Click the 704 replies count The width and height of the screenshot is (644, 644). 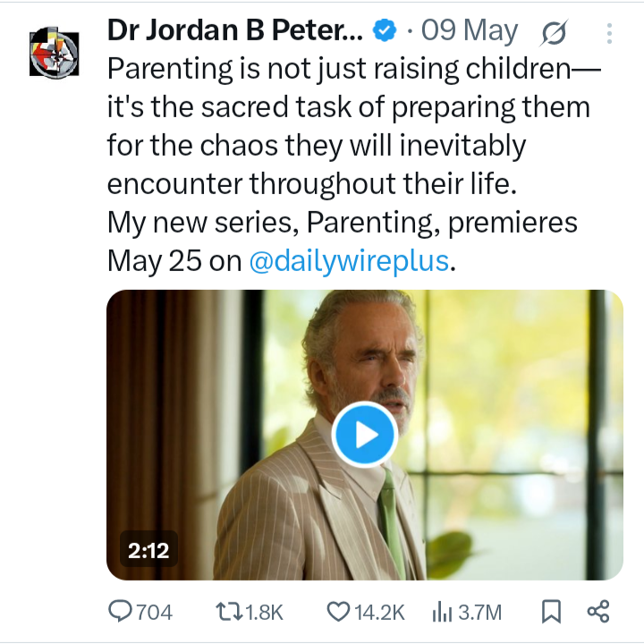click(154, 612)
